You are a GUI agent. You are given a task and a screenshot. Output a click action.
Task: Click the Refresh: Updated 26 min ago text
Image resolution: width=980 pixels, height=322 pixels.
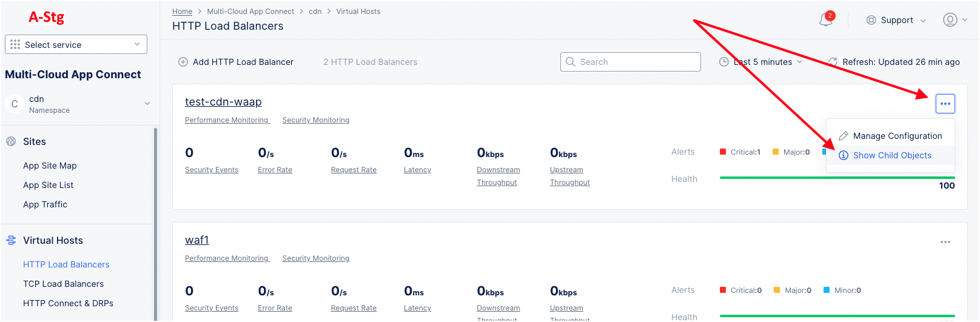(x=901, y=62)
